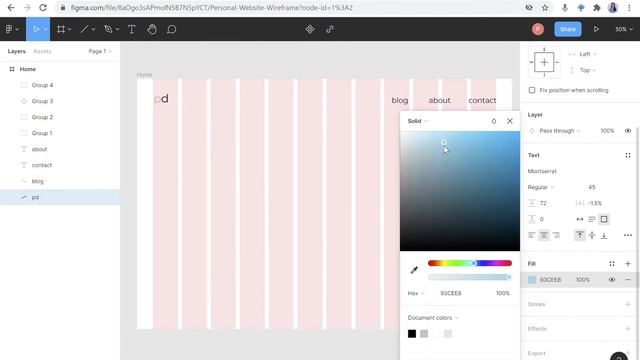Image resolution: width=640 pixels, height=360 pixels.
Task: Open Text type details menu
Action: click(x=628, y=155)
